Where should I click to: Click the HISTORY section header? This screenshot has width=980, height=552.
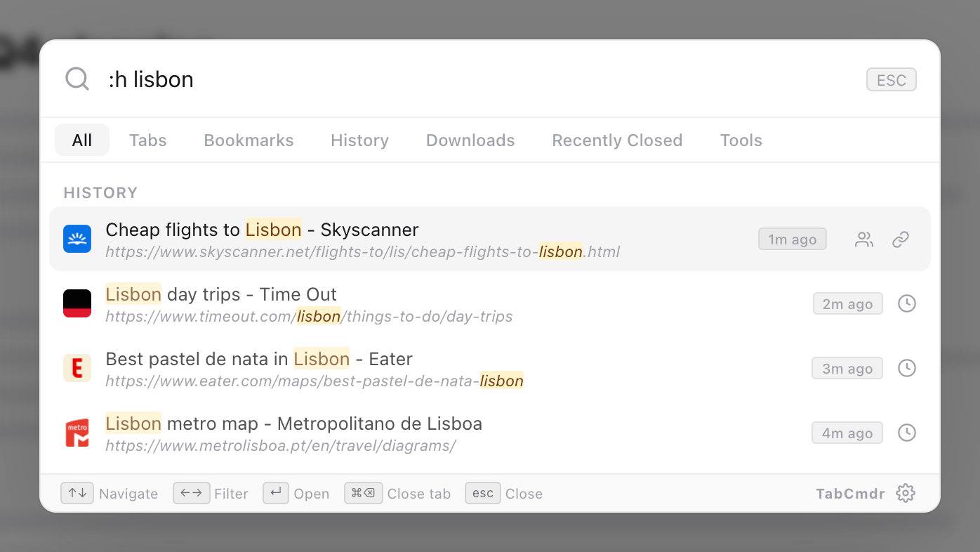pyautogui.click(x=100, y=192)
